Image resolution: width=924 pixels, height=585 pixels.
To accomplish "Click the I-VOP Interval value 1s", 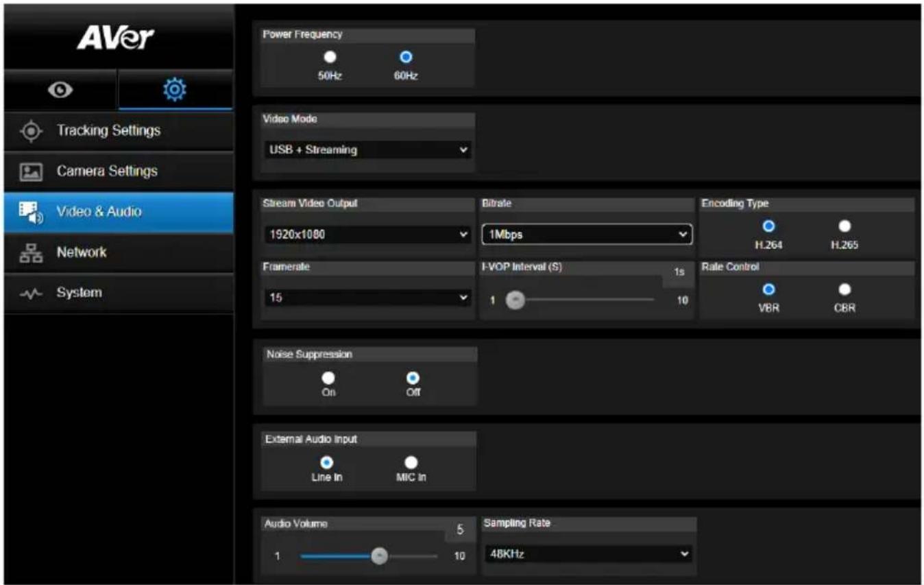I will (x=679, y=272).
